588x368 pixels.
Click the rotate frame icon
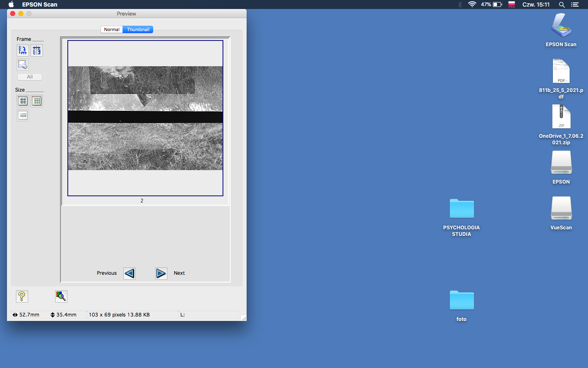[23, 50]
